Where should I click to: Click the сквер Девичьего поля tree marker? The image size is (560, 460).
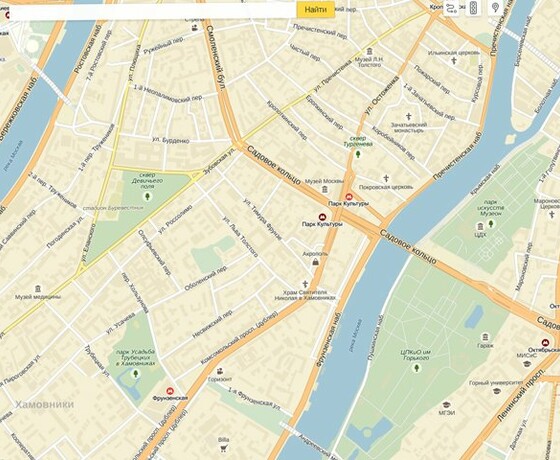[x=147, y=196]
